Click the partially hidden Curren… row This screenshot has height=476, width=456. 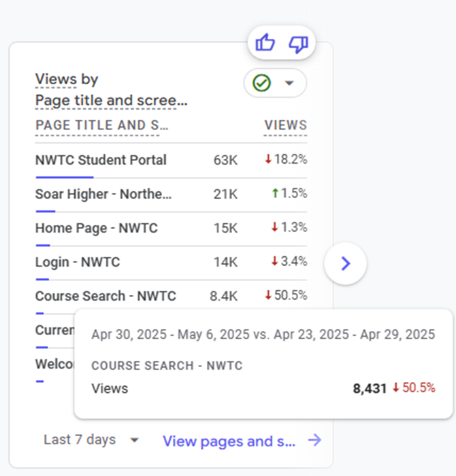coord(54,330)
